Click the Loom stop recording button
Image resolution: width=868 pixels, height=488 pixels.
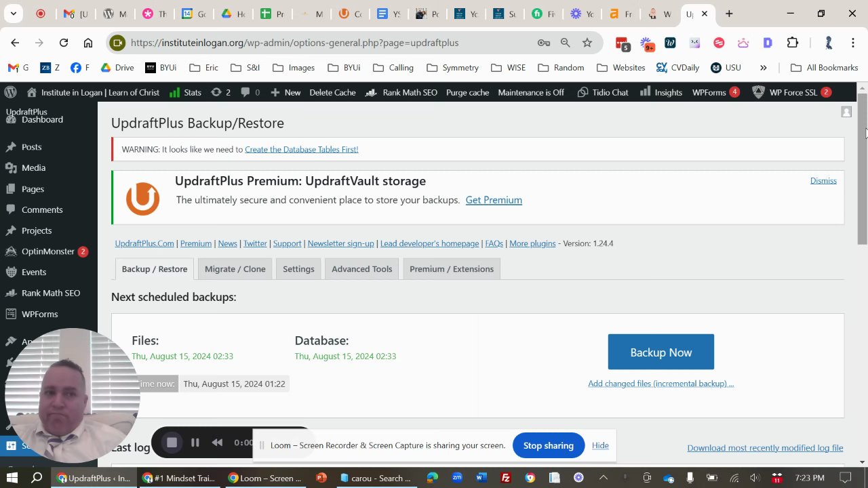point(172,443)
